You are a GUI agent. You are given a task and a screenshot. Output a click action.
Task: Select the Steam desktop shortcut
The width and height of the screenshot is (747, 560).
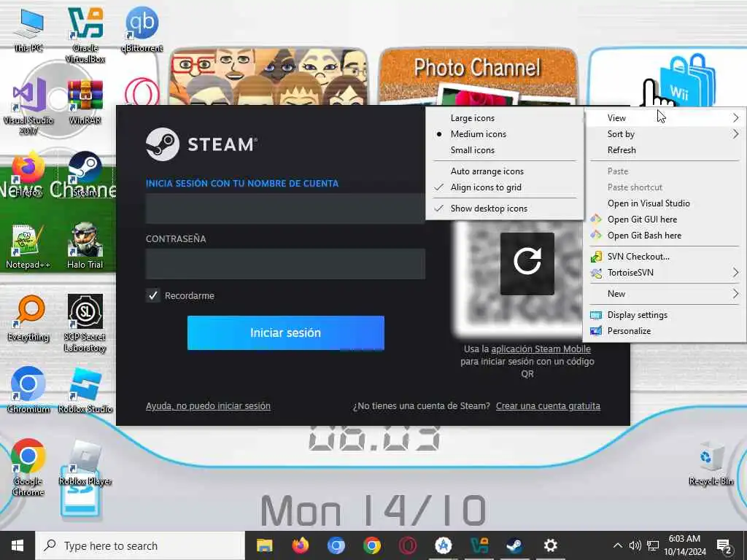click(85, 174)
